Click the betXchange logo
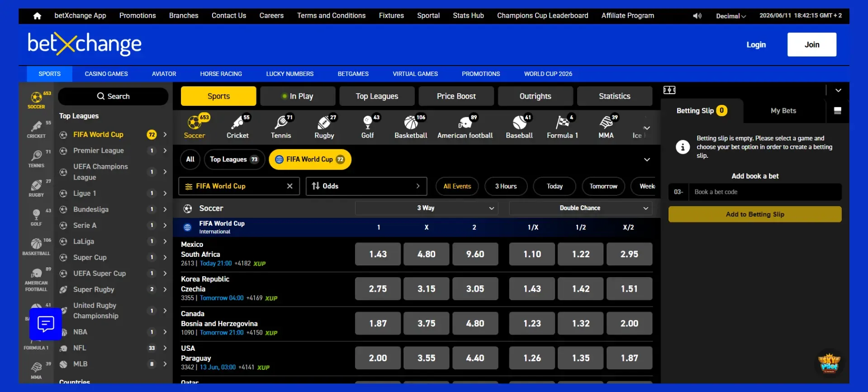This screenshot has width=868, height=392. pyautogui.click(x=85, y=44)
